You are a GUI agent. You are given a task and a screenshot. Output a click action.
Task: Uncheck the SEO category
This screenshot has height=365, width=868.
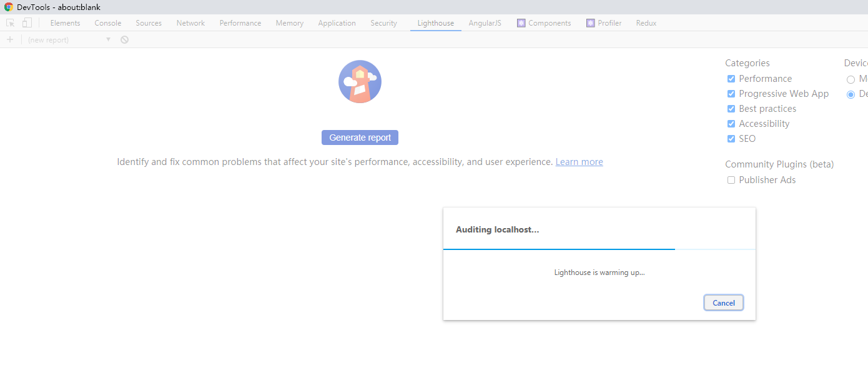(731, 139)
